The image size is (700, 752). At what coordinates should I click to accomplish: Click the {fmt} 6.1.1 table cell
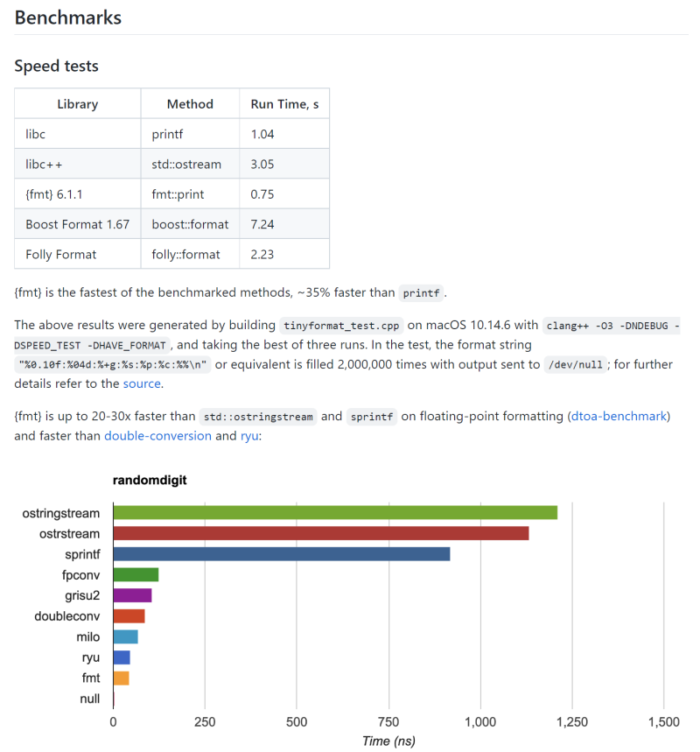point(78,194)
